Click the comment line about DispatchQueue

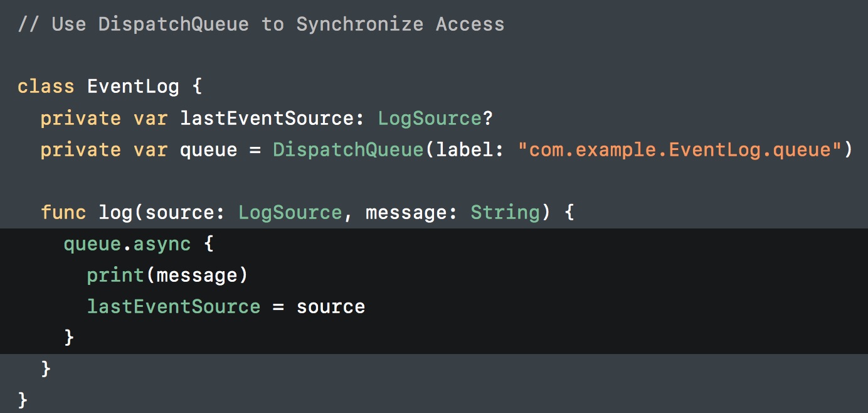pos(261,24)
